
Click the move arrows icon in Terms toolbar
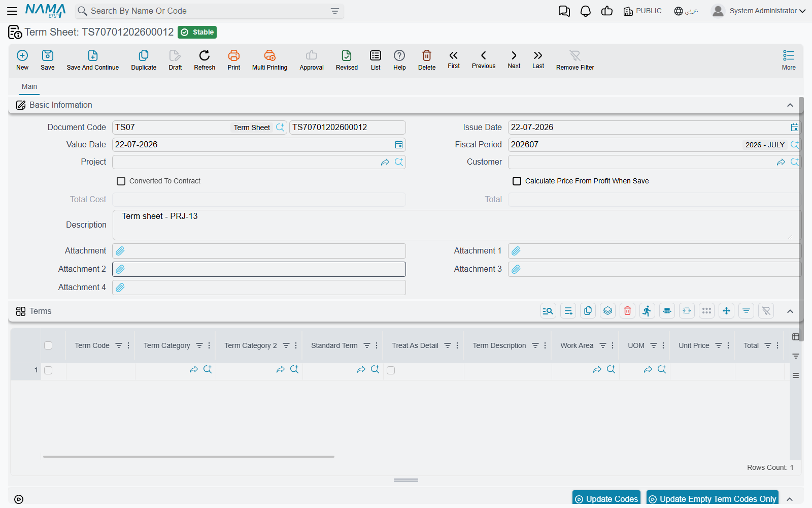[727, 311]
